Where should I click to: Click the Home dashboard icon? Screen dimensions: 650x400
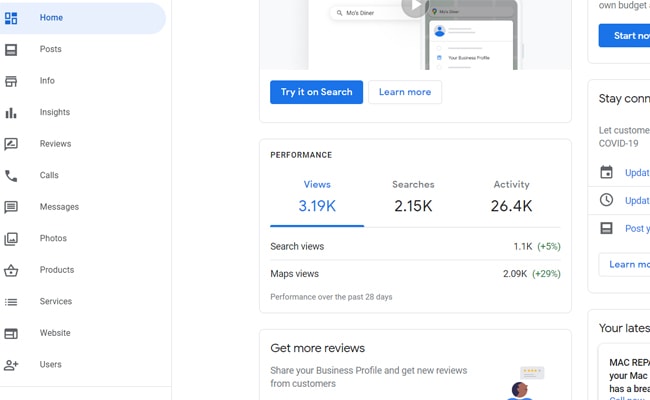pyautogui.click(x=11, y=18)
